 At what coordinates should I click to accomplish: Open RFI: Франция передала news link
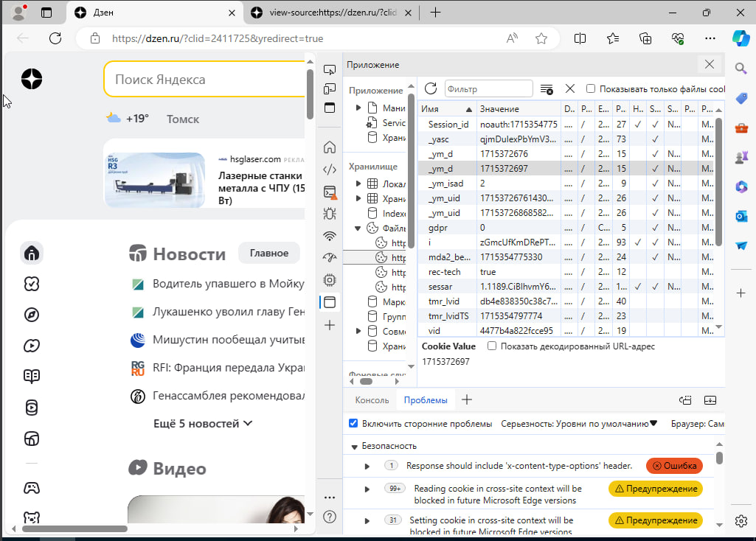point(228,368)
